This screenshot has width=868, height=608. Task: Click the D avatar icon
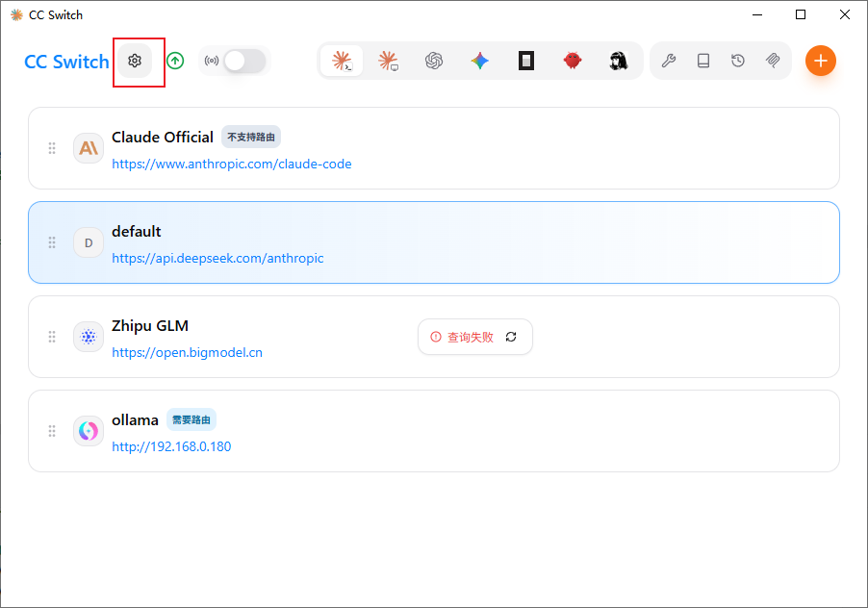click(89, 242)
